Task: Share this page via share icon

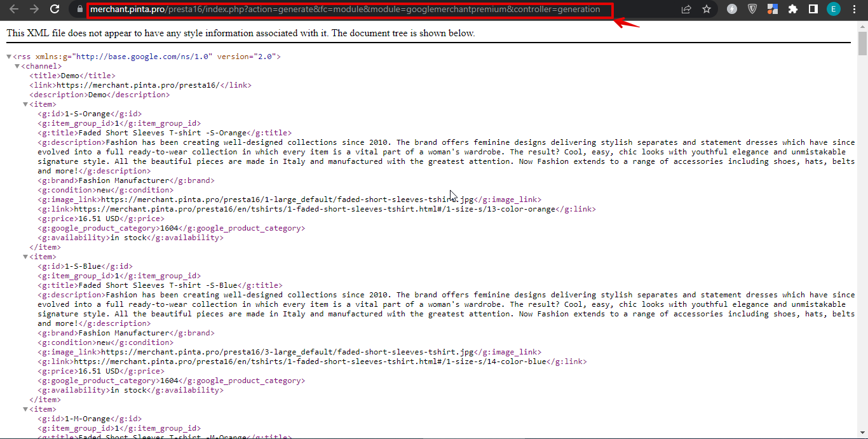Action: coord(686,10)
